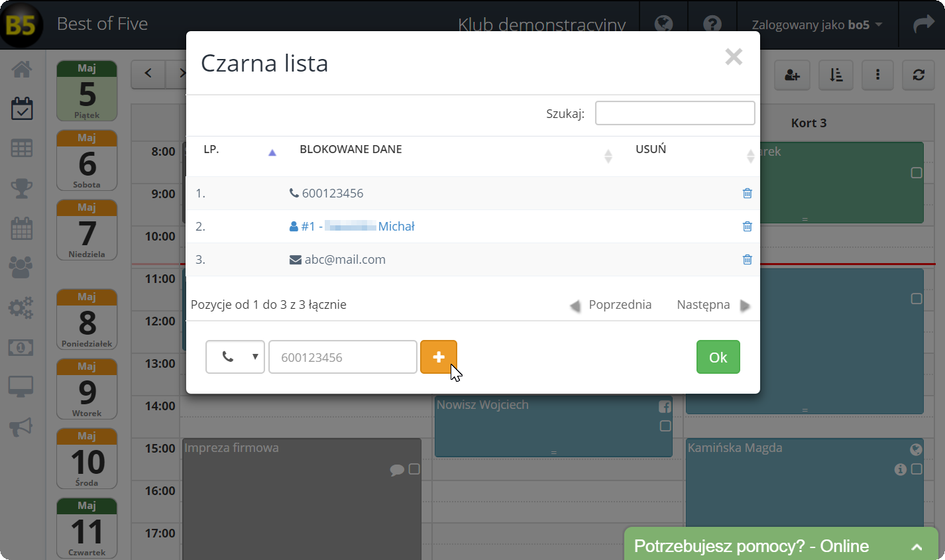This screenshot has width=945, height=560.
Task: Open table grid icon in sidebar
Action: pyautogui.click(x=21, y=148)
